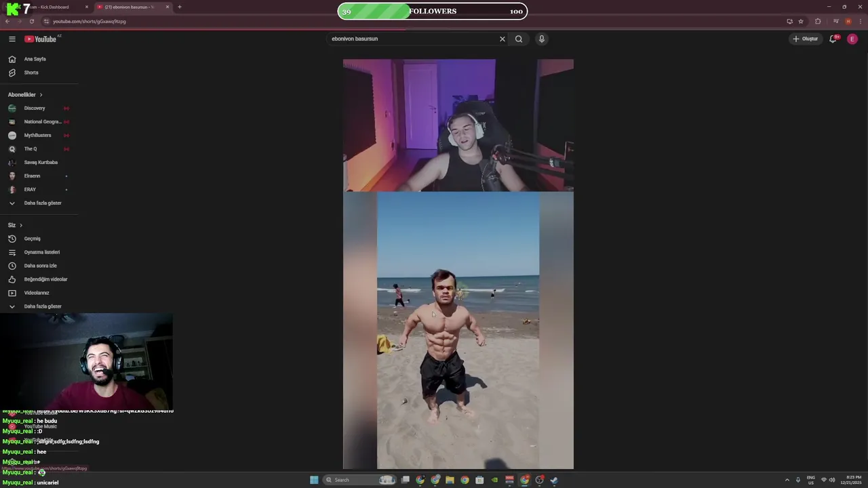
Task: Click the Oluştur create button
Action: [x=806, y=39]
